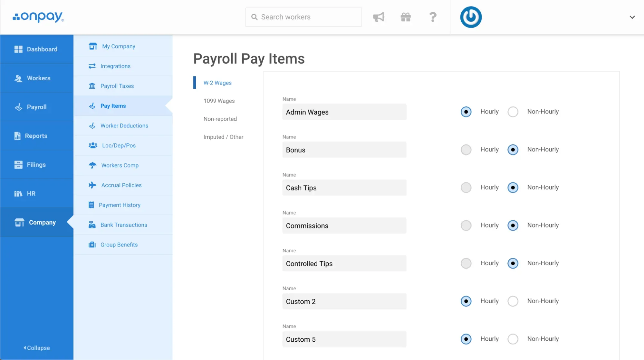Image resolution: width=644 pixels, height=360 pixels.
Task: Open the Imputed / Other tab
Action: [223, 137]
